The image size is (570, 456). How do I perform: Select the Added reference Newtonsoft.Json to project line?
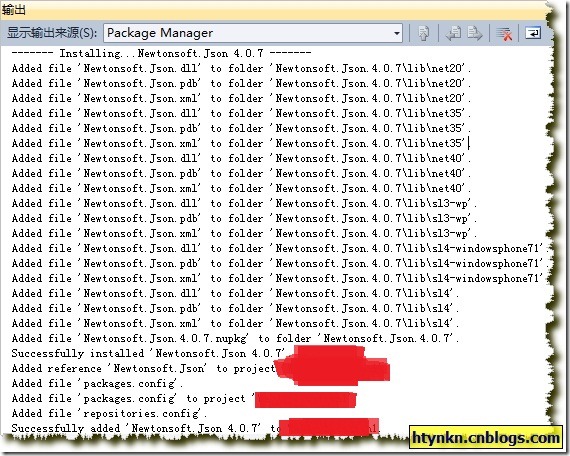(x=144, y=368)
